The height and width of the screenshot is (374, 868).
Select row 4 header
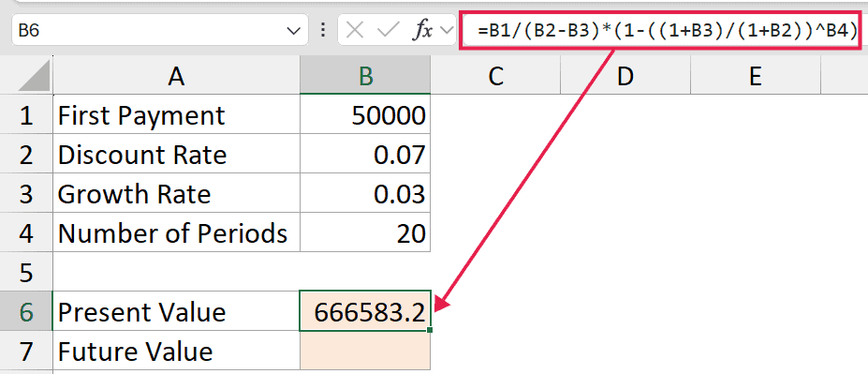(x=26, y=232)
